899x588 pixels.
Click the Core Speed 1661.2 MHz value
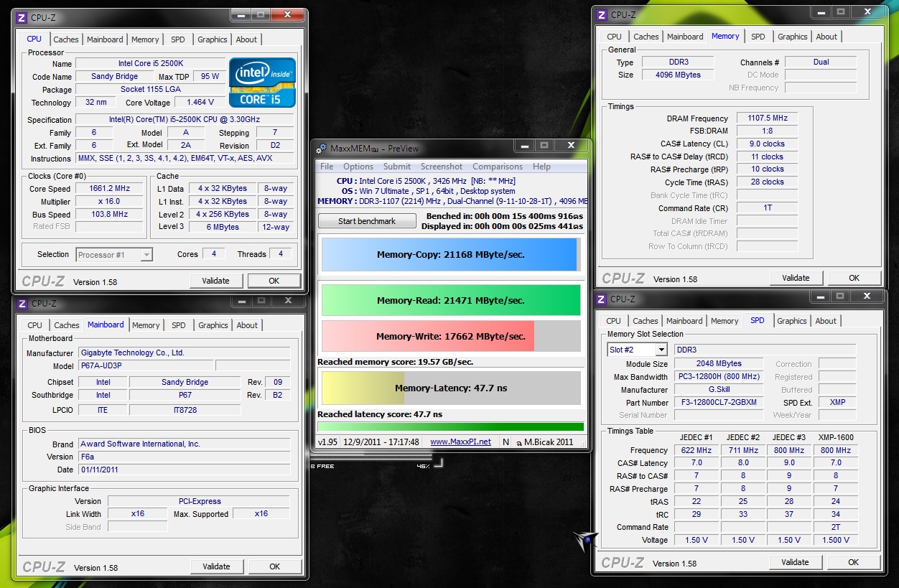[110, 189]
